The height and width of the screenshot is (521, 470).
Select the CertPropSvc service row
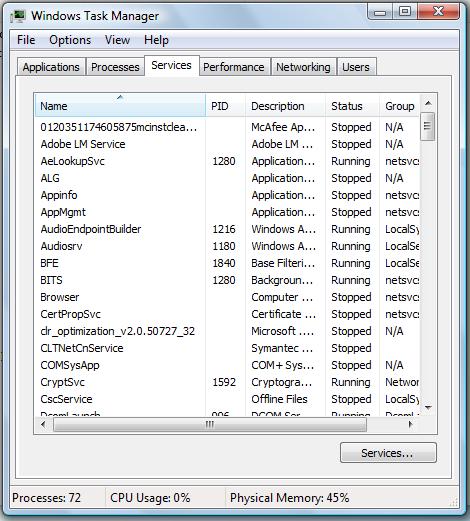pos(227,314)
